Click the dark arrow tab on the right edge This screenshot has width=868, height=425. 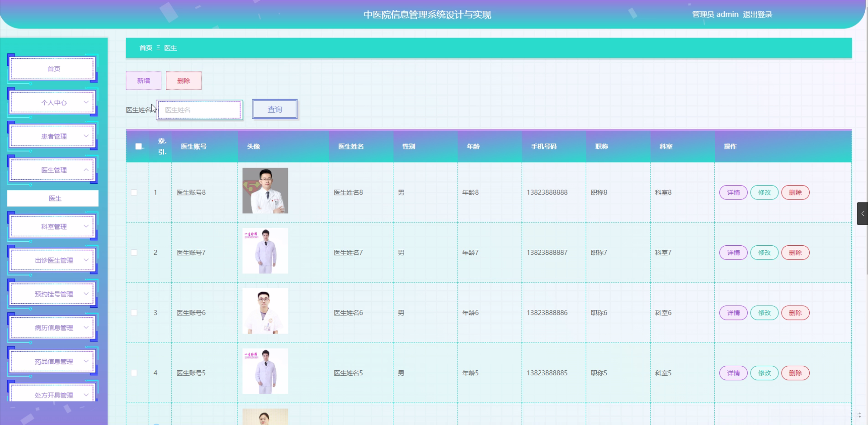(862, 214)
